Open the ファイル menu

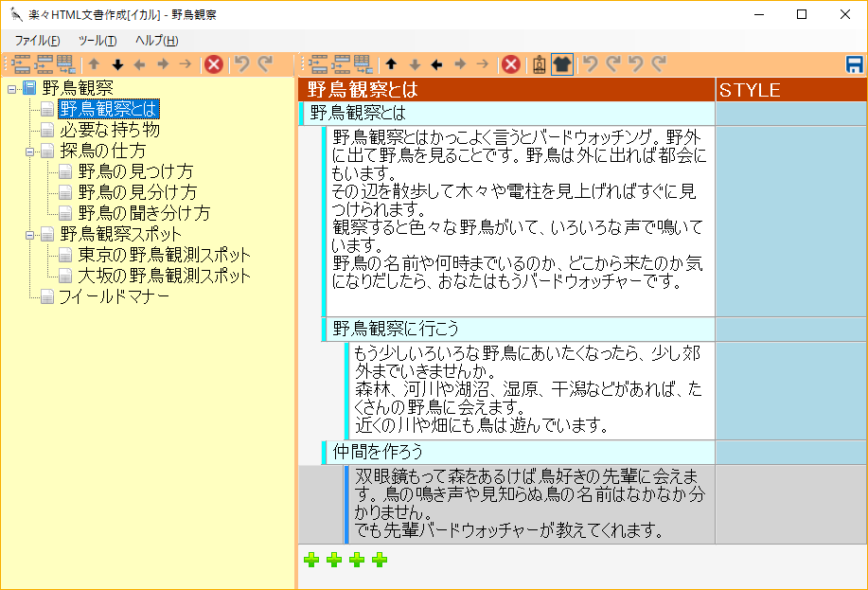click(37, 41)
